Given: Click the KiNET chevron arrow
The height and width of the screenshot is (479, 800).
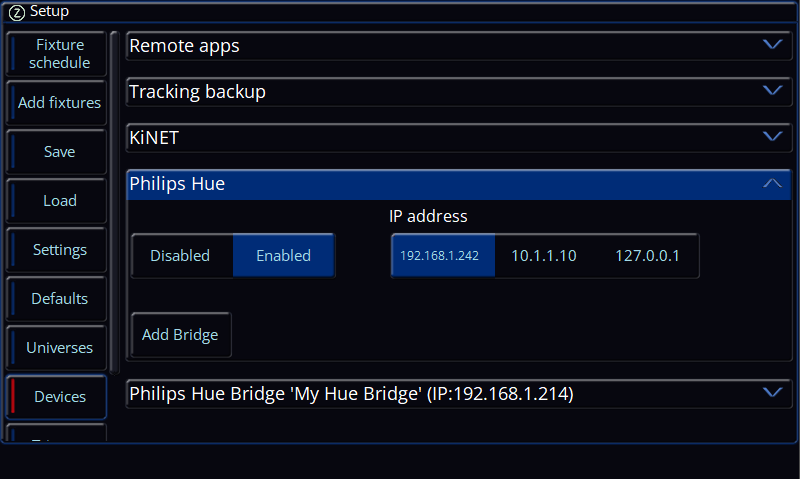Looking at the screenshot, I should pyautogui.click(x=772, y=137).
